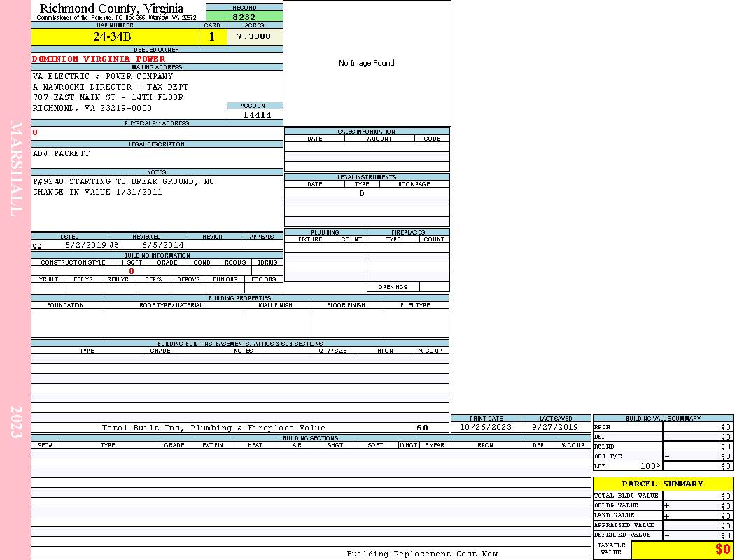The image size is (735, 560).
Task: Select deeded owner Dominion Virginia Power
Action: coord(99,59)
